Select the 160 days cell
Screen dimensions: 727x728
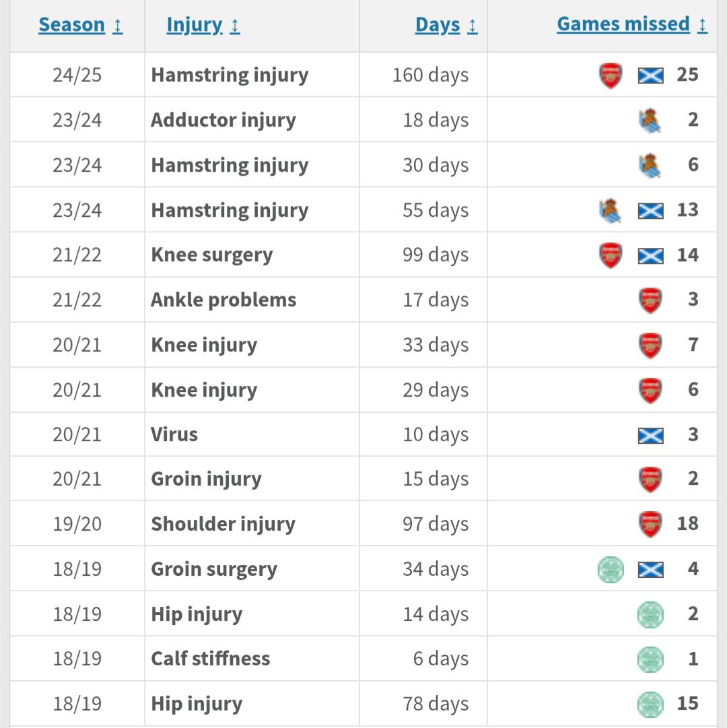[x=430, y=75]
